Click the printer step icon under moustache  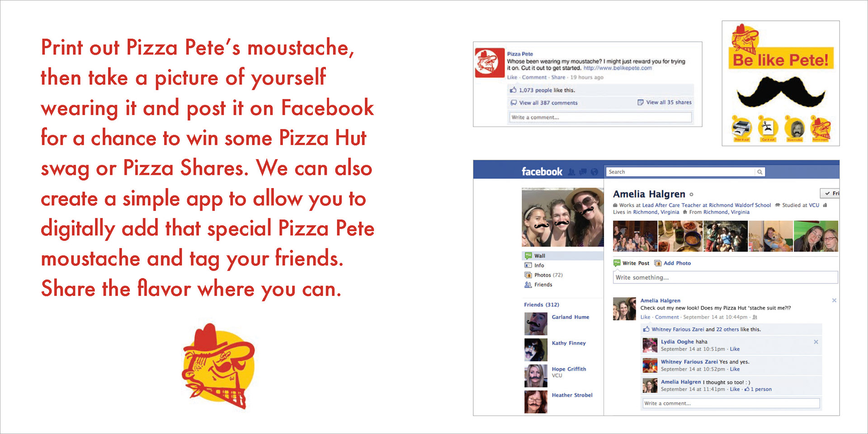point(741,128)
